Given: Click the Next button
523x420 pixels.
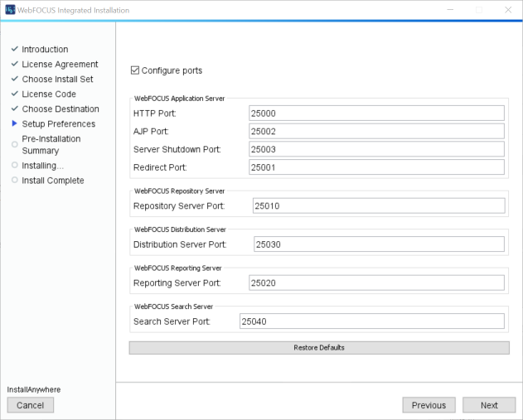Looking at the screenshot, I should pyautogui.click(x=489, y=405).
